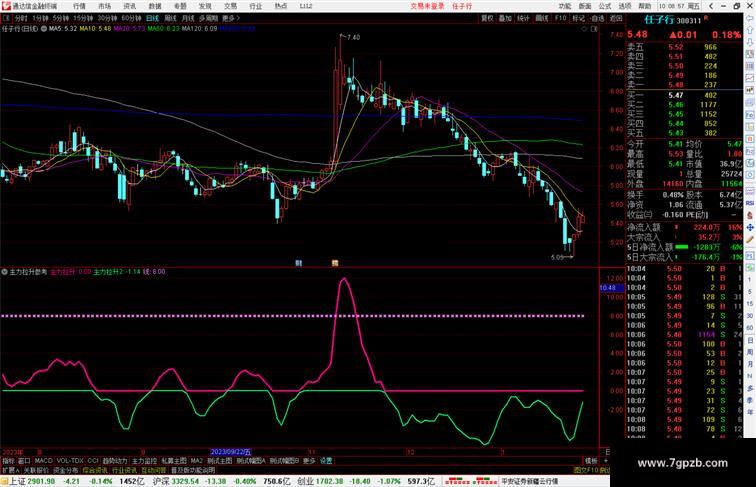Select the VOL-TDX indicator tab

click(70, 461)
